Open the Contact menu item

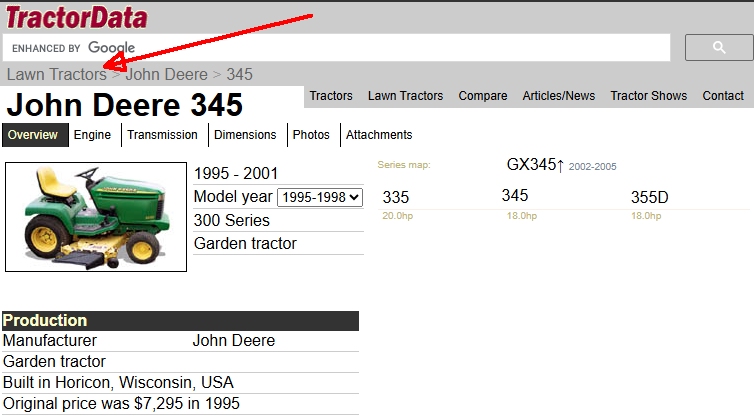(723, 96)
